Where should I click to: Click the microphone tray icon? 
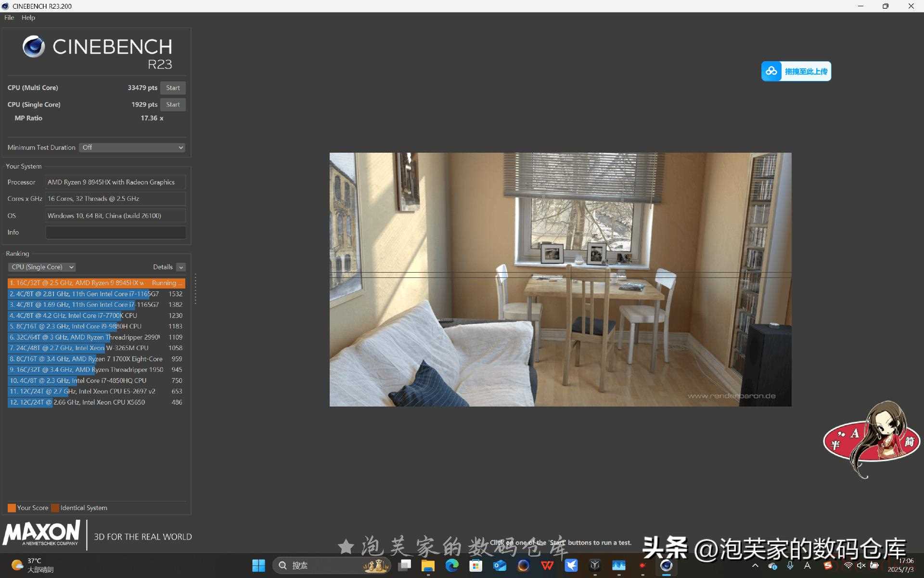790,565
